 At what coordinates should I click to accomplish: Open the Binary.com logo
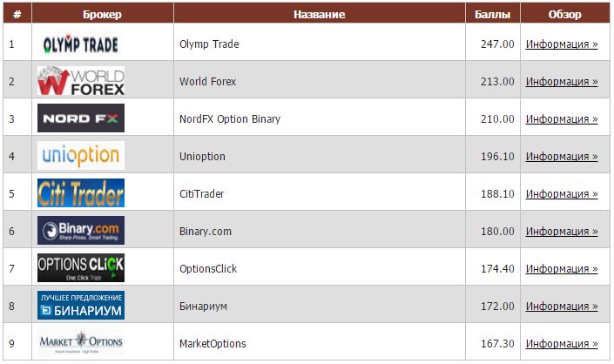[81, 231]
